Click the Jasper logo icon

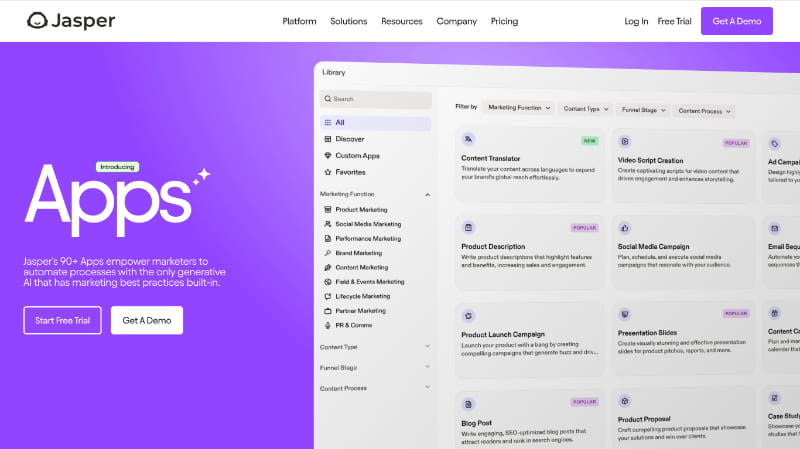click(x=37, y=21)
